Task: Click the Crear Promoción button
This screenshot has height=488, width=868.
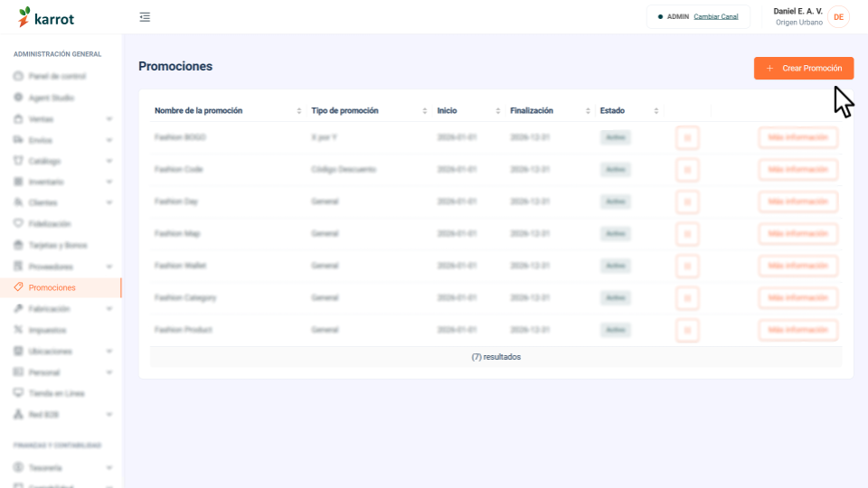Action: coord(803,68)
